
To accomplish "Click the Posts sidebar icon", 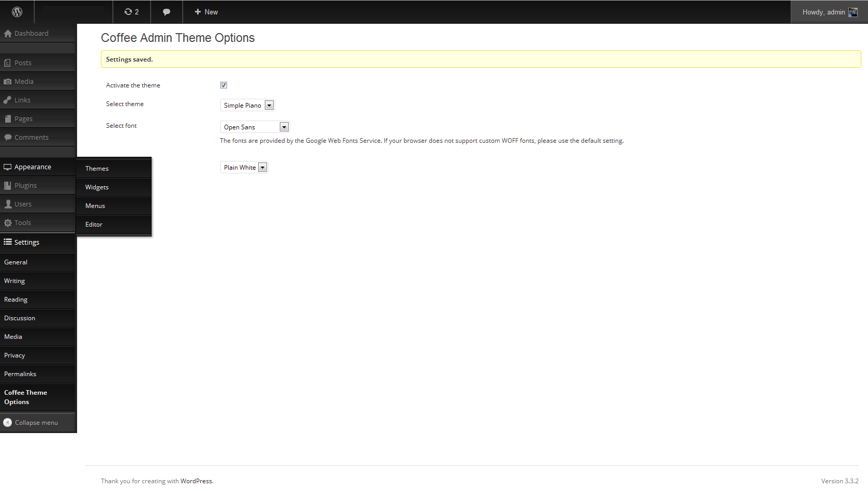I will (8, 63).
